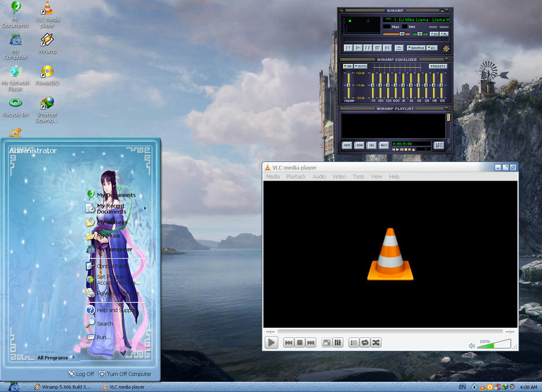This screenshot has width=542, height=392.
Task: Click Winamp's Previous track button
Action: [348, 48]
